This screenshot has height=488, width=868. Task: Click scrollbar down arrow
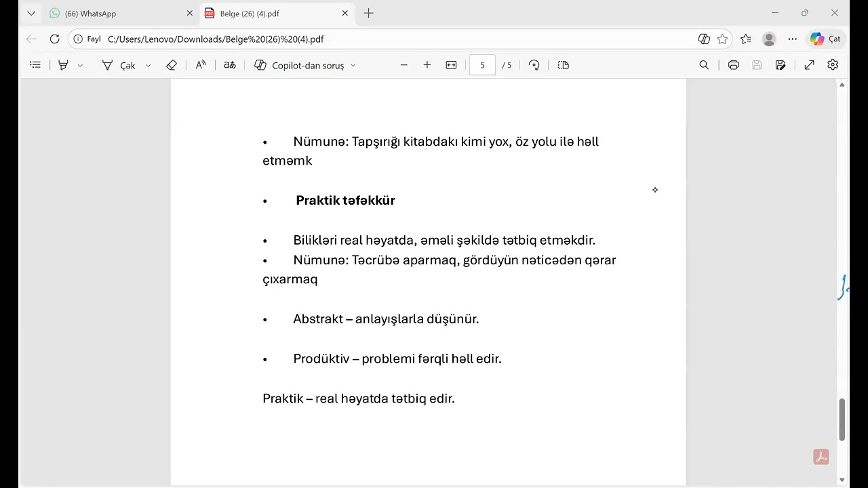842,480
